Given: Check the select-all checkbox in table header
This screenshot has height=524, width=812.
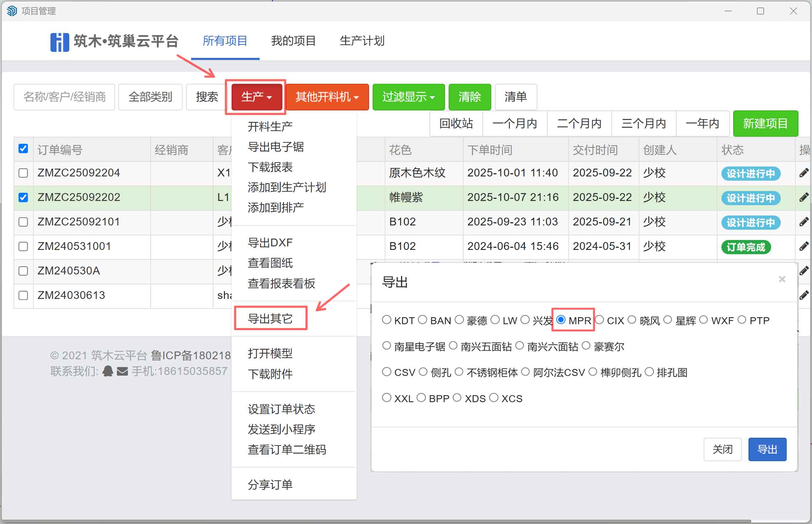Looking at the screenshot, I should tap(23, 149).
